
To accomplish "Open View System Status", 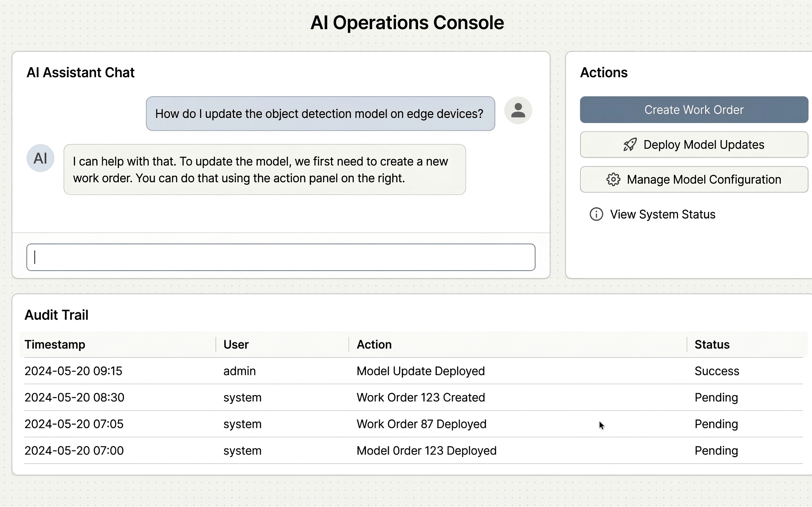I will click(663, 214).
